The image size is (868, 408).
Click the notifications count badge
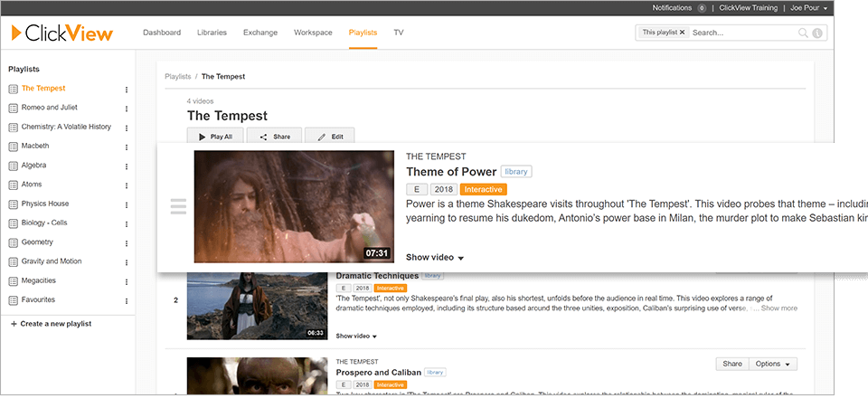(702, 8)
